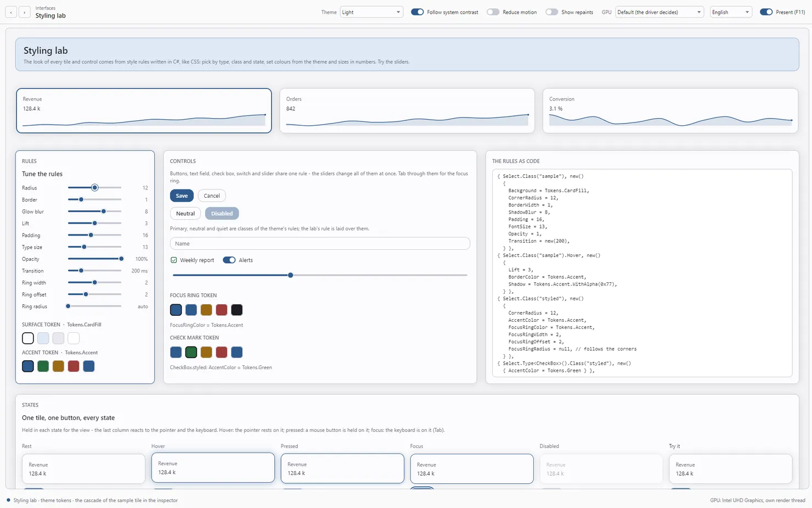Click the Glow blur slider
The width and height of the screenshot is (812, 508).
pyautogui.click(x=94, y=211)
